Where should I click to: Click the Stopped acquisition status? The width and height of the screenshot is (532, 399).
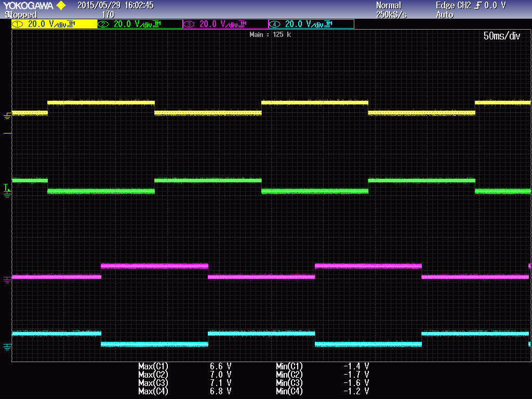coord(21,15)
